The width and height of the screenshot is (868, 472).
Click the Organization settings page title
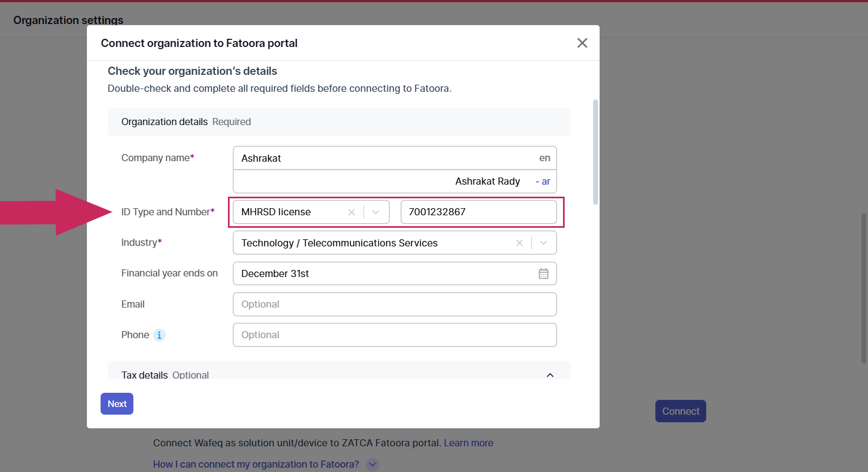68,20
